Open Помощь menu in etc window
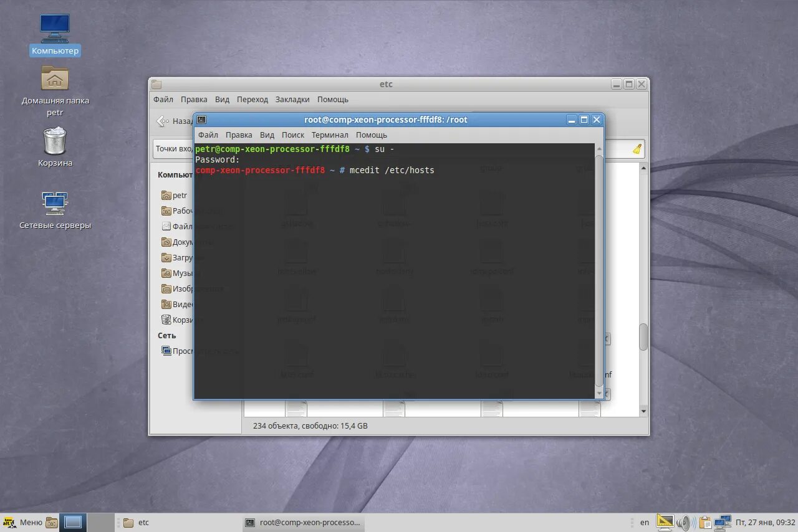This screenshot has width=798, height=532. coord(333,99)
